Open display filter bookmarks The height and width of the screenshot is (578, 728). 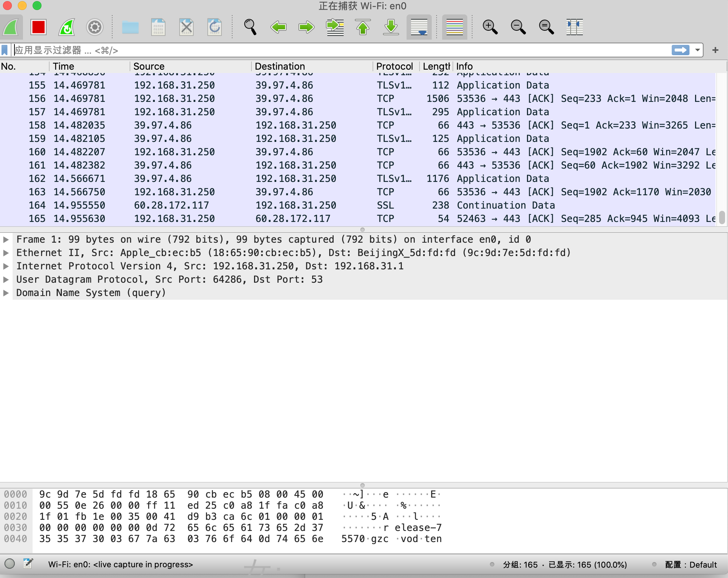coord(4,50)
